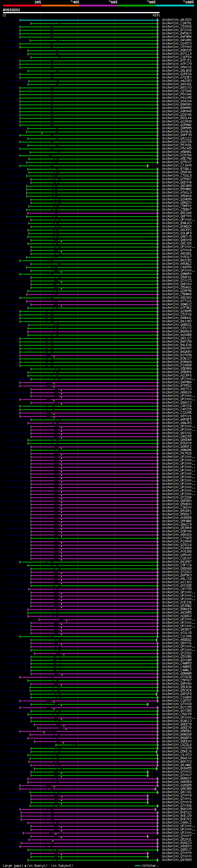Image resolution: width=197 pixels, height=868 pixels.
Task: Open hit UniRef100_A8J5Z0
Action: pyautogui.click(x=177, y=20)
